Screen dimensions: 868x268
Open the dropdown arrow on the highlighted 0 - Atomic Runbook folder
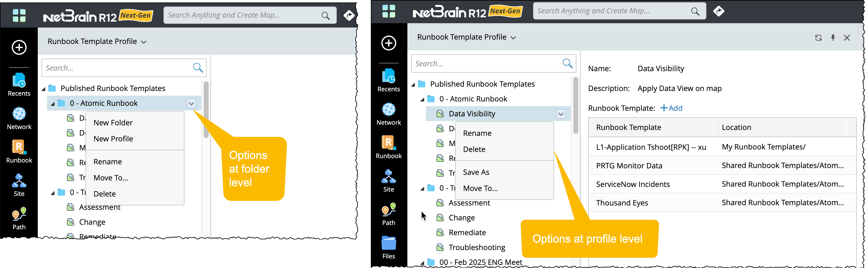point(191,103)
